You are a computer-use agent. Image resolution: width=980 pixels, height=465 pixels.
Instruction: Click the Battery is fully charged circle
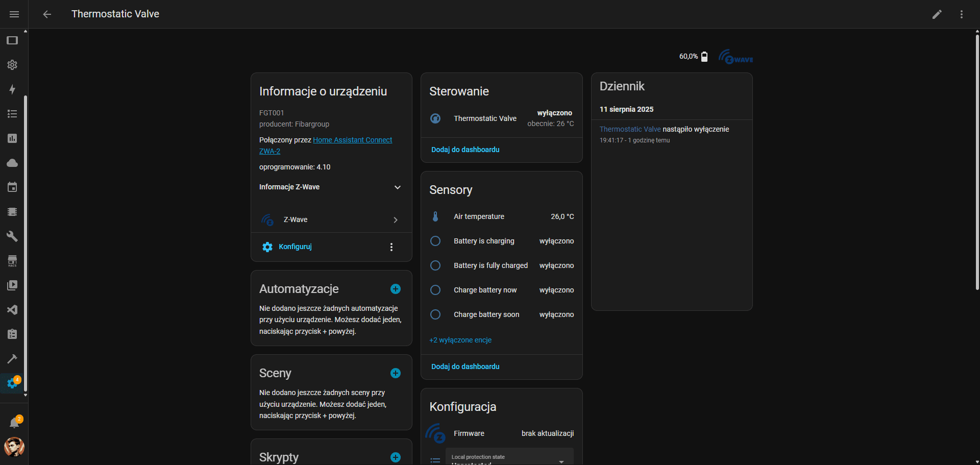[435, 265]
